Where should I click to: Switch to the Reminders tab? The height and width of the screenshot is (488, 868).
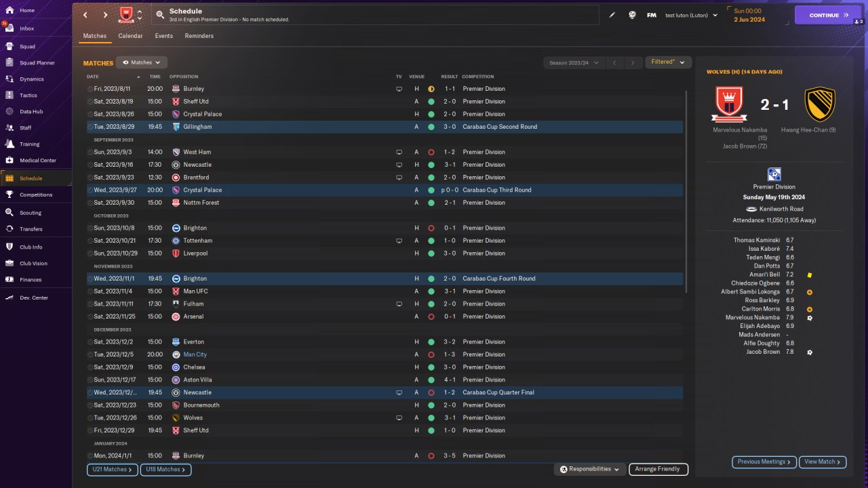point(199,36)
